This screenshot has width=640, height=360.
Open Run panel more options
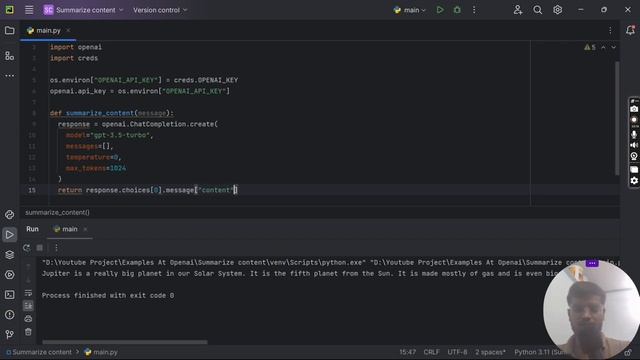[56, 248]
